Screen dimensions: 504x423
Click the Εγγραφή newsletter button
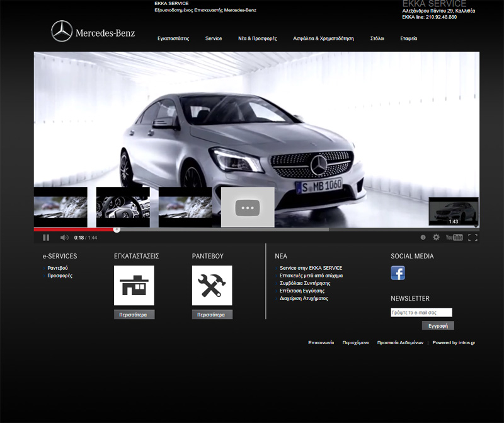438,326
